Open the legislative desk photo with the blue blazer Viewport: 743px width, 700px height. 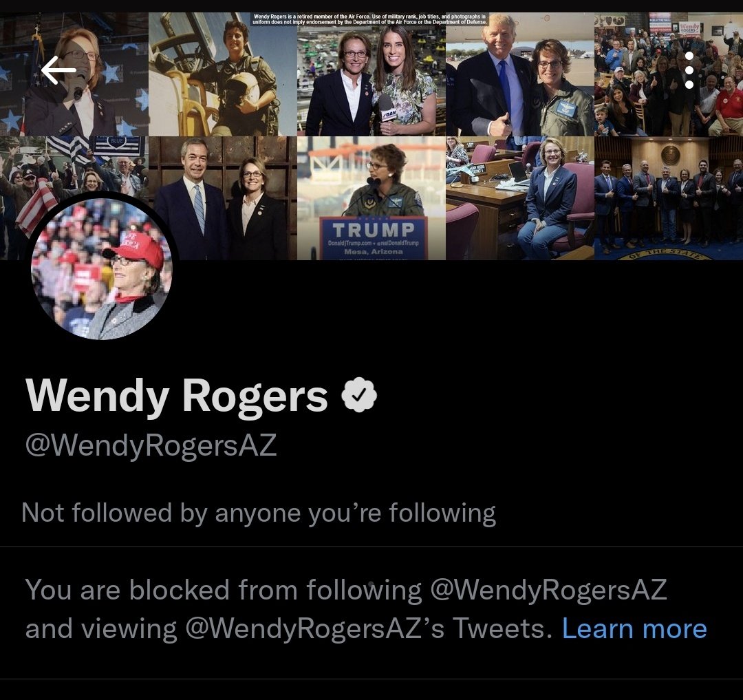pos(520,198)
